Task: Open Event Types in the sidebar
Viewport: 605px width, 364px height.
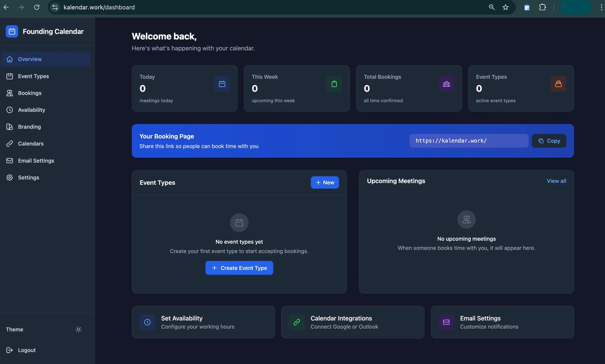Action: (33, 76)
